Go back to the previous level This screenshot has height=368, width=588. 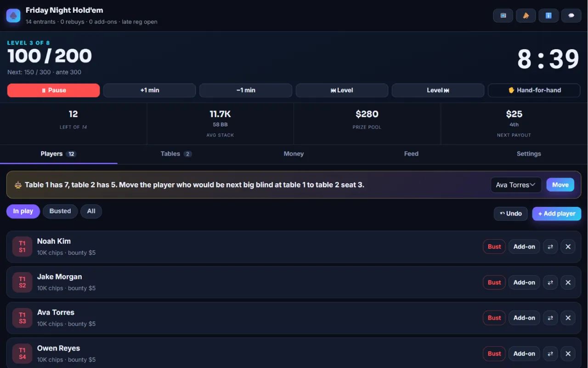click(x=342, y=90)
